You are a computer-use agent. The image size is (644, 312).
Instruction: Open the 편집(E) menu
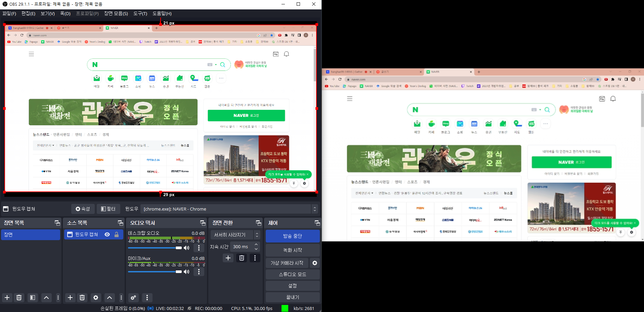click(28, 13)
